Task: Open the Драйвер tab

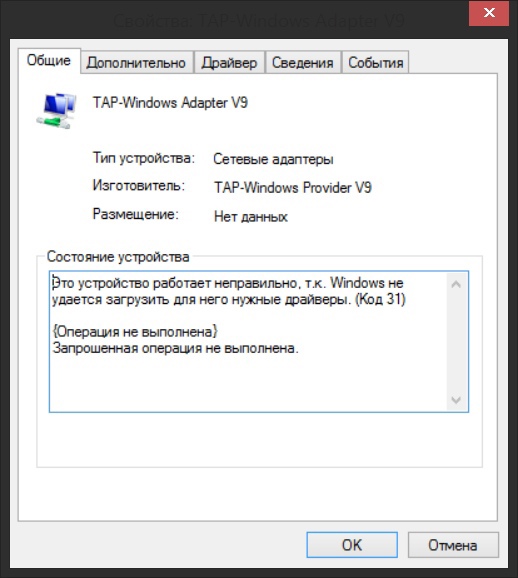Action: 229,63
